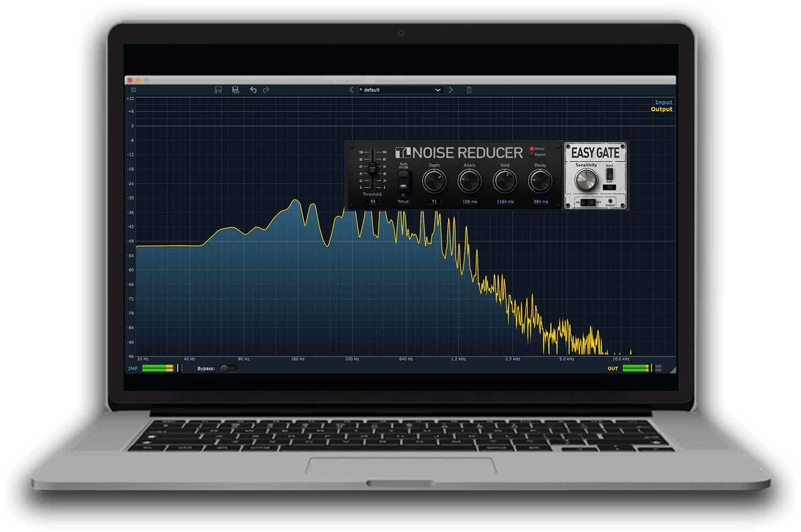Click the Save As preset icon
The height and width of the screenshot is (532, 801).
(235, 90)
